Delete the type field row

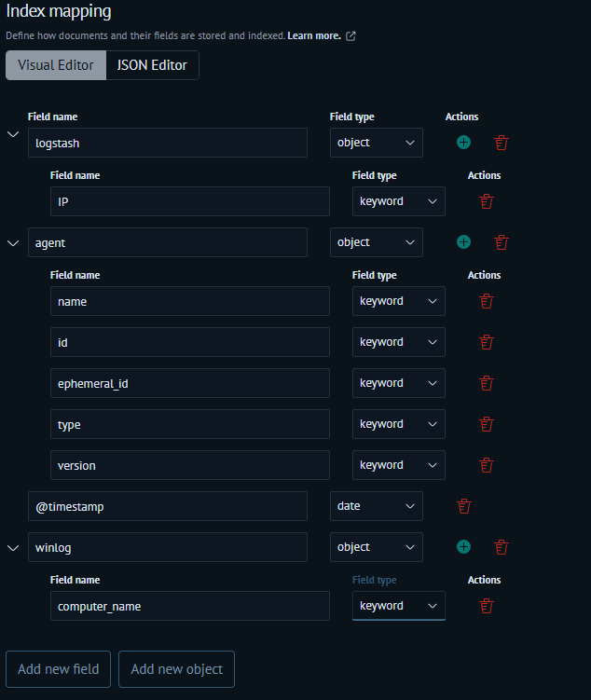(487, 424)
